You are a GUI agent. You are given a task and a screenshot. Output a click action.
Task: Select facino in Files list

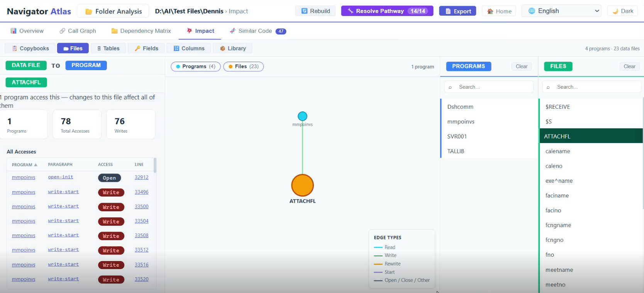tap(591, 210)
